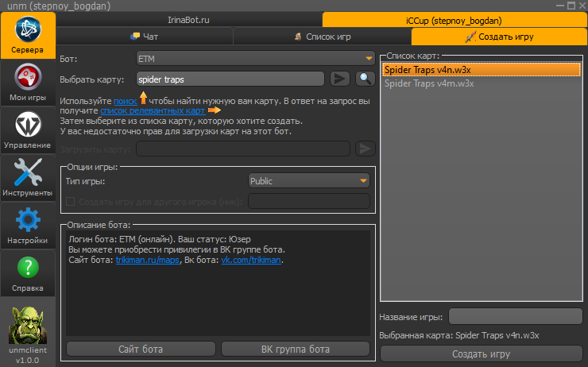
Task: Click the other player nickname input field
Action: (x=309, y=201)
